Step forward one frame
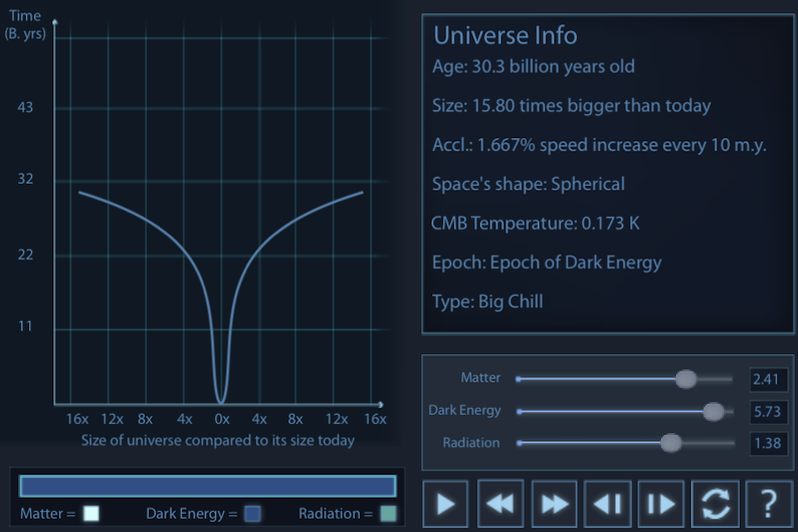 pos(661,504)
